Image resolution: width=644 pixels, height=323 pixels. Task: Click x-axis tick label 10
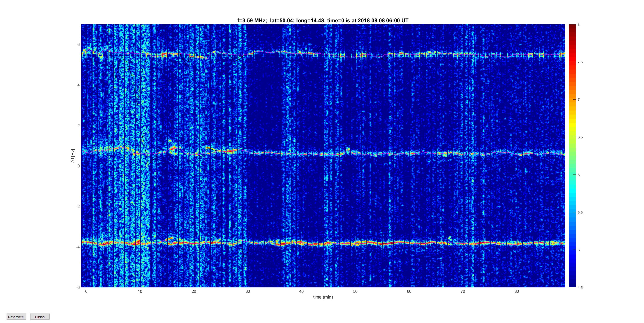click(140, 291)
